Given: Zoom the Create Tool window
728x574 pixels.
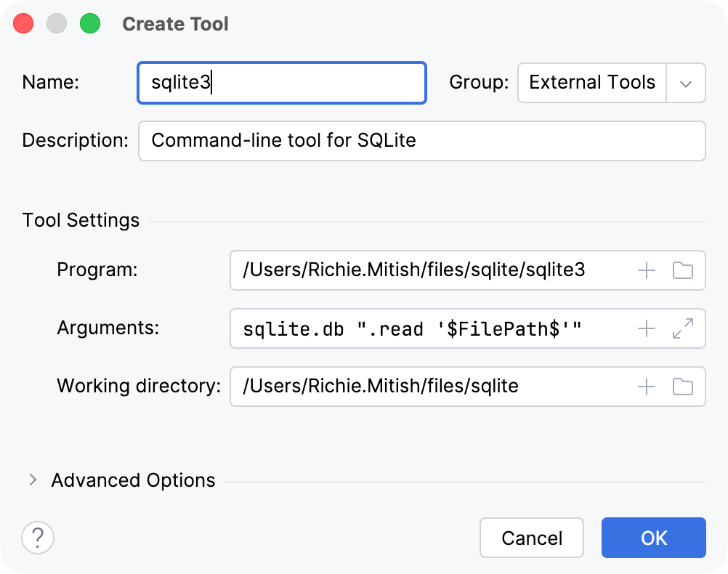Looking at the screenshot, I should (90, 24).
